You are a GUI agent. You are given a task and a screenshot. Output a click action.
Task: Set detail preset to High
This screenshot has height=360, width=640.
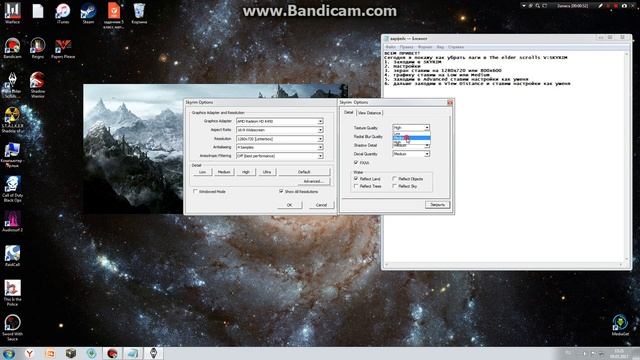[x=246, y=172]
